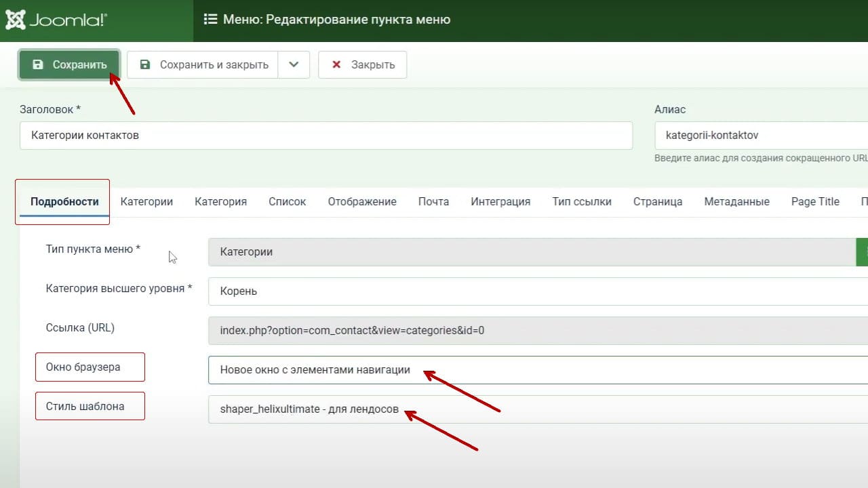Open the Метаданные tab
This screenshot has height=488, width=868.
pyautogui.click(x=736, y=202)
